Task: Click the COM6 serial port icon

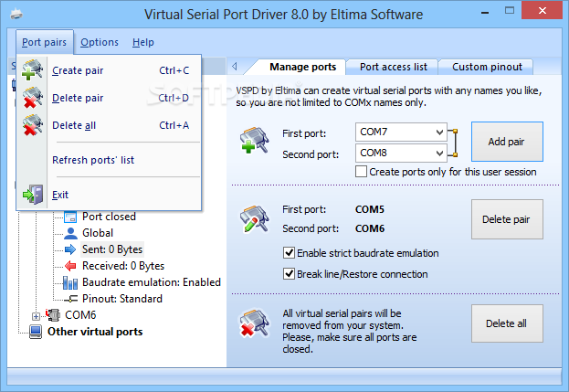Action: 53,314
